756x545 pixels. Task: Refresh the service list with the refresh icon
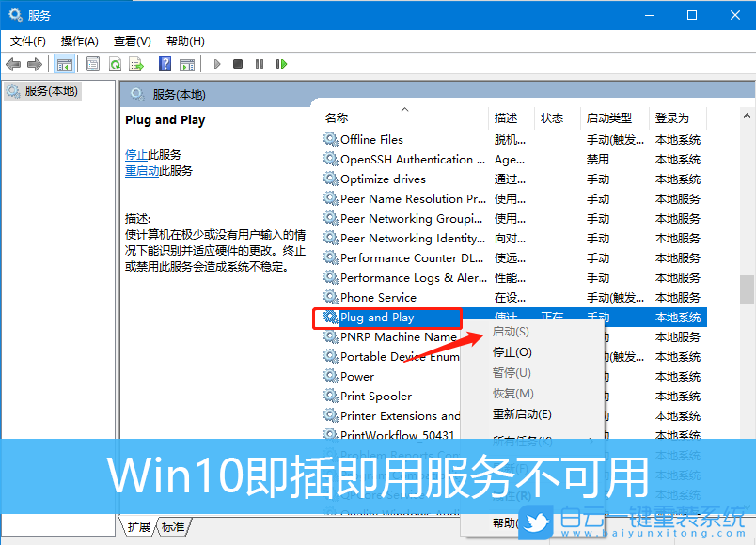pos(115,64)
